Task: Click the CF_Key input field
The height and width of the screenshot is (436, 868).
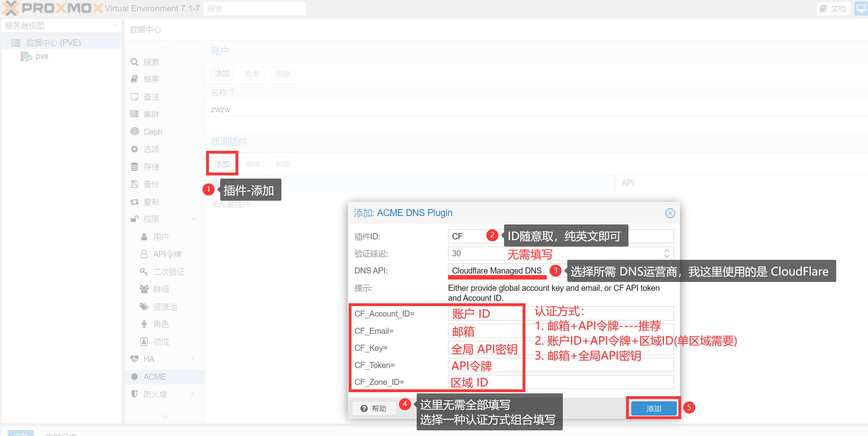Action: 560,348
